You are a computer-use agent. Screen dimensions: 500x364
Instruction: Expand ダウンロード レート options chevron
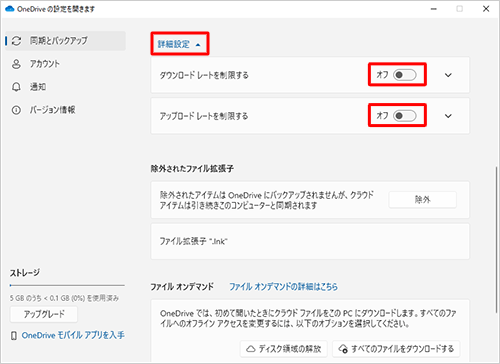click(x=448, y=75)
